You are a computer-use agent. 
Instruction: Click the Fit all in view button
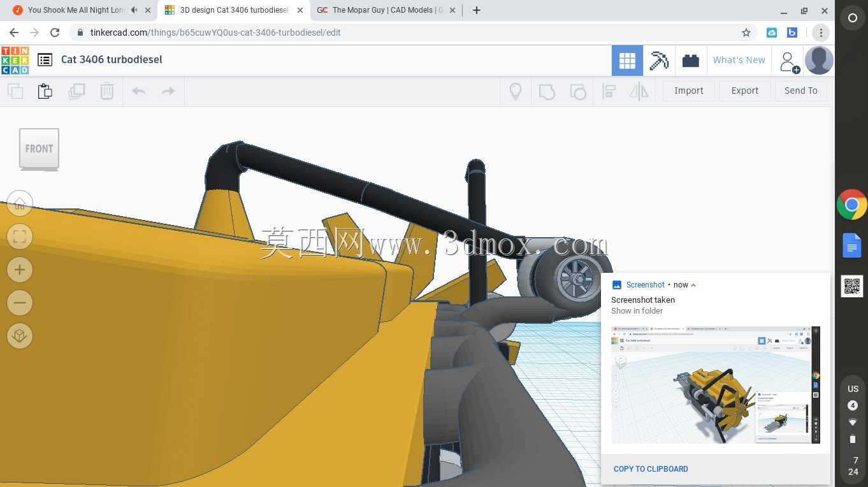pyautogui.click(x=20, y=236)
